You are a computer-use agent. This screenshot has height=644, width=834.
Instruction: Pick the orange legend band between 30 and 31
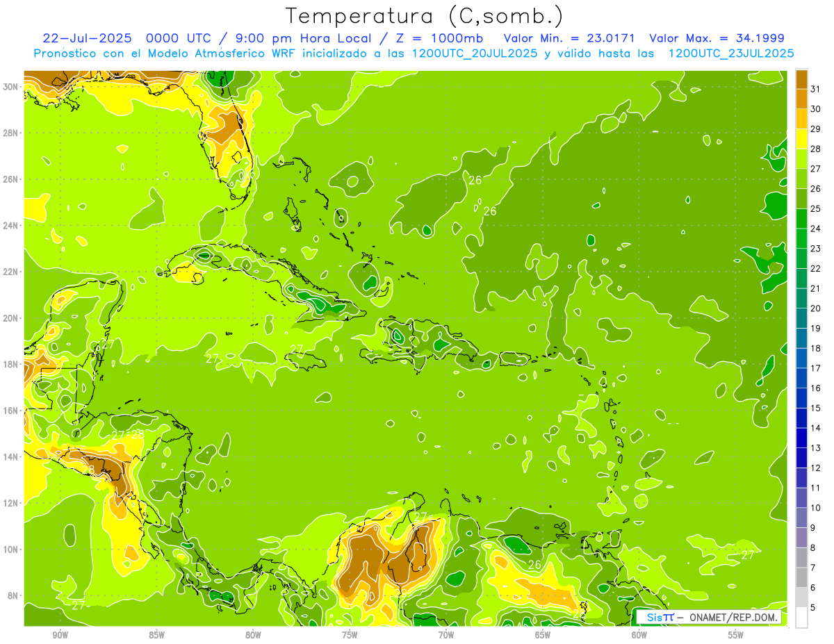coord(801,99)
